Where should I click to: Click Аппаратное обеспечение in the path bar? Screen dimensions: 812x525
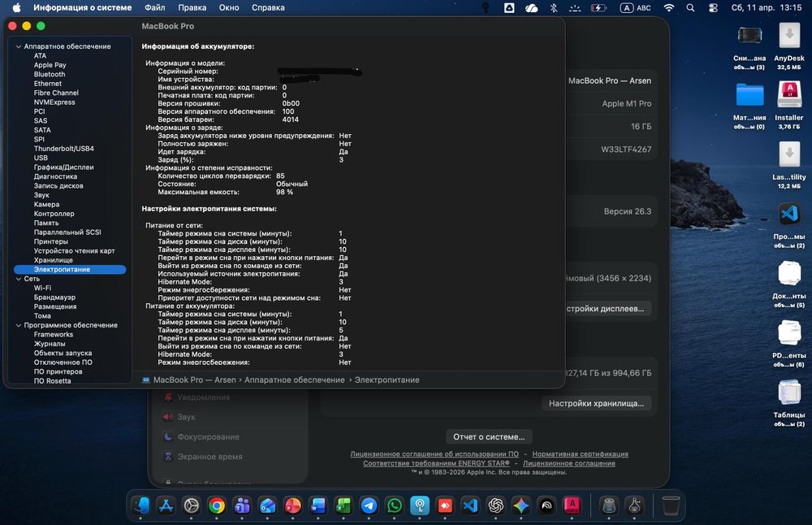click(294, 380)
